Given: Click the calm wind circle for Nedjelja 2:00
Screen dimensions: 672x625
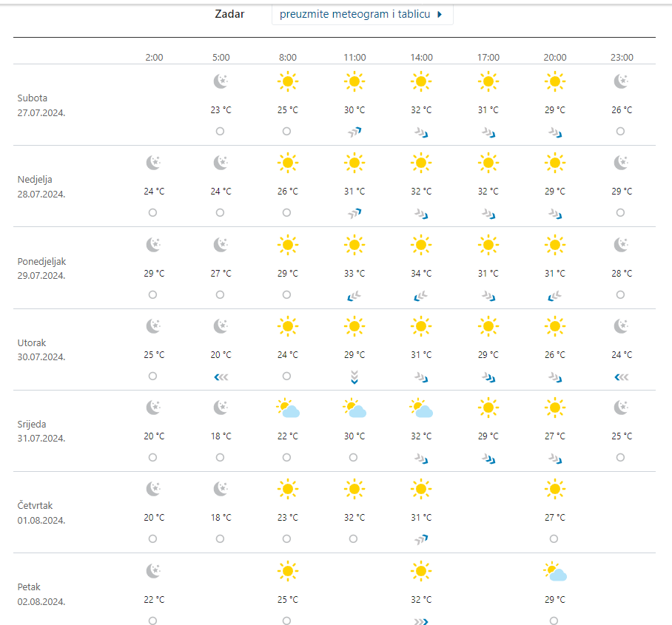Looking at the screenshot, I should 153,213.
